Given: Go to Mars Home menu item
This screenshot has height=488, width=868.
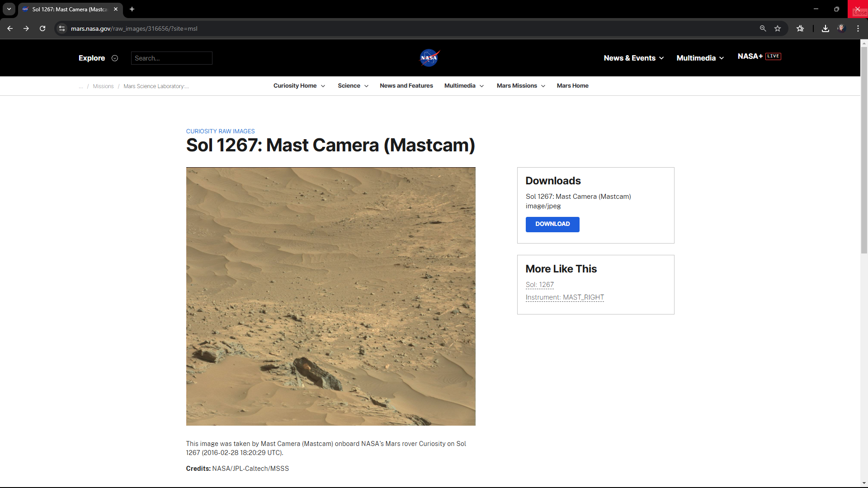Looking at the screenshot, I should coord(572,86).
